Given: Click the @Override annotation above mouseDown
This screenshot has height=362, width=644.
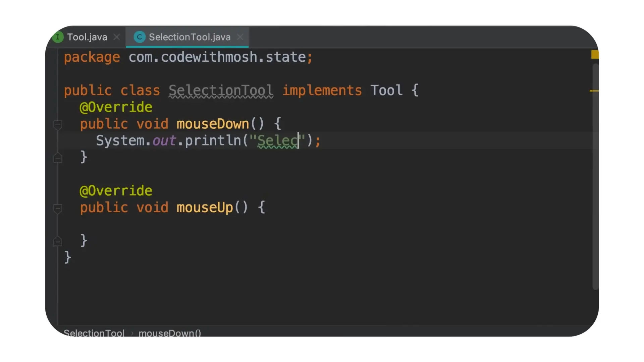Looking at the screenshot, I should [116, 107].
